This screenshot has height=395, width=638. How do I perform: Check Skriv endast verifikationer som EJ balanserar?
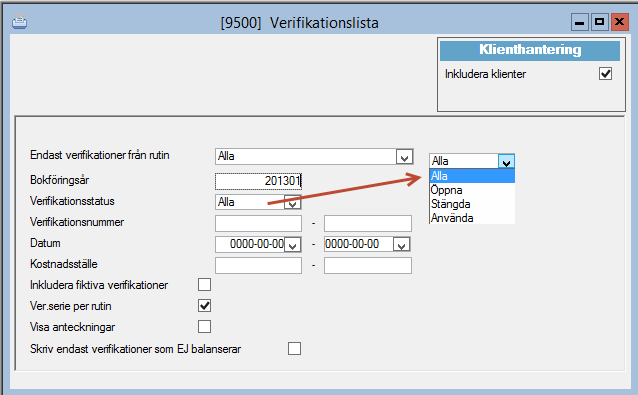[294, 349]
